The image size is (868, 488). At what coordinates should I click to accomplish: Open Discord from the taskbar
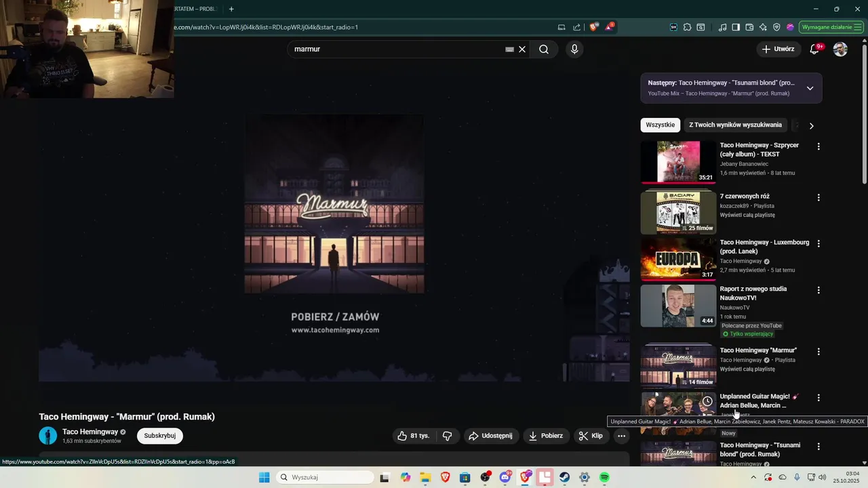point(505,477)
